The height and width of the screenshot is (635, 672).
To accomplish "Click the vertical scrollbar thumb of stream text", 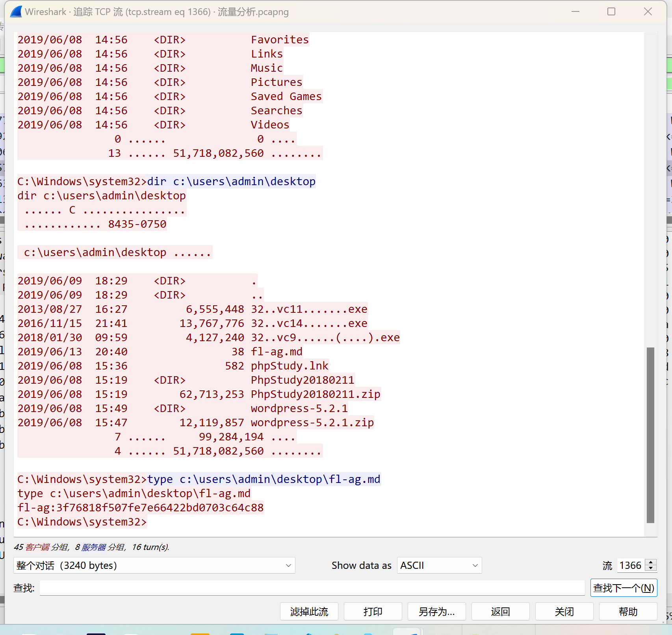I will [650, 435].
